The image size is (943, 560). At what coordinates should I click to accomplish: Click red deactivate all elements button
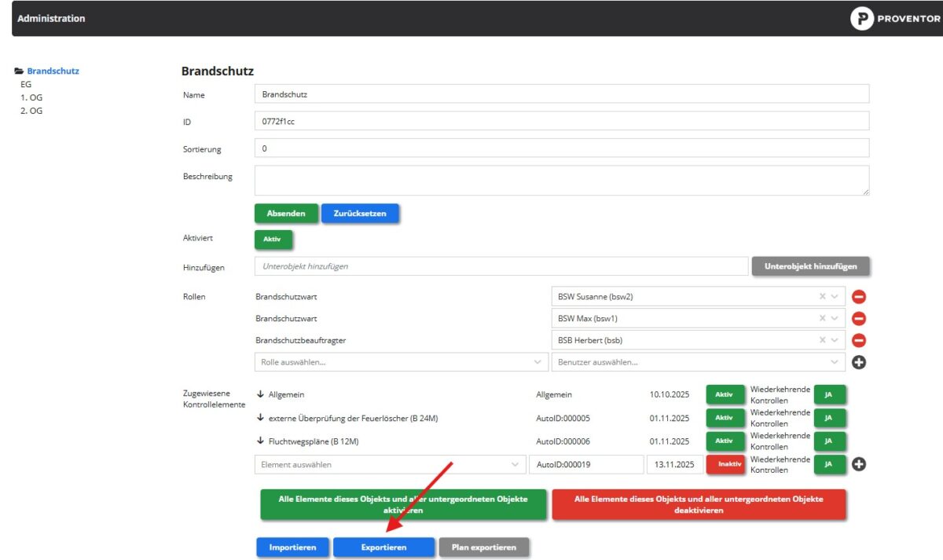(698, 504)
